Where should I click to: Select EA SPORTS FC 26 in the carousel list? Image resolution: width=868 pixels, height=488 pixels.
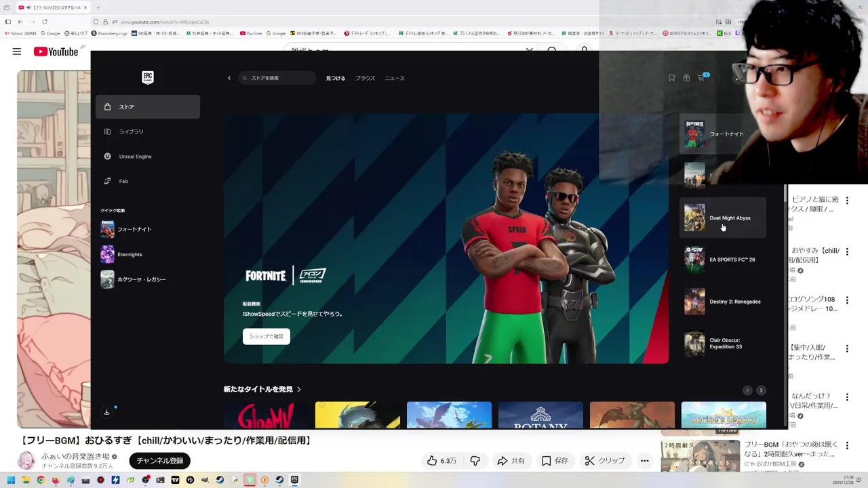pyautogui.click(x=723, y=260)
